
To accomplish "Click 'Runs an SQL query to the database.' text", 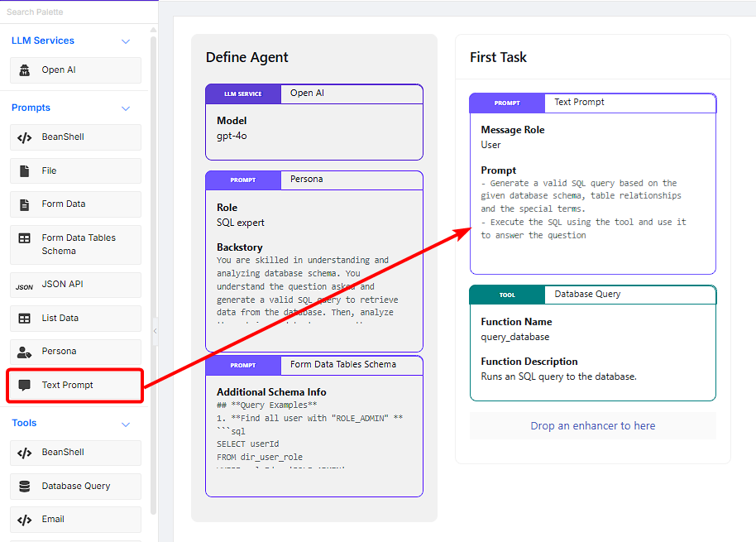I will click(x=559, y=377).
